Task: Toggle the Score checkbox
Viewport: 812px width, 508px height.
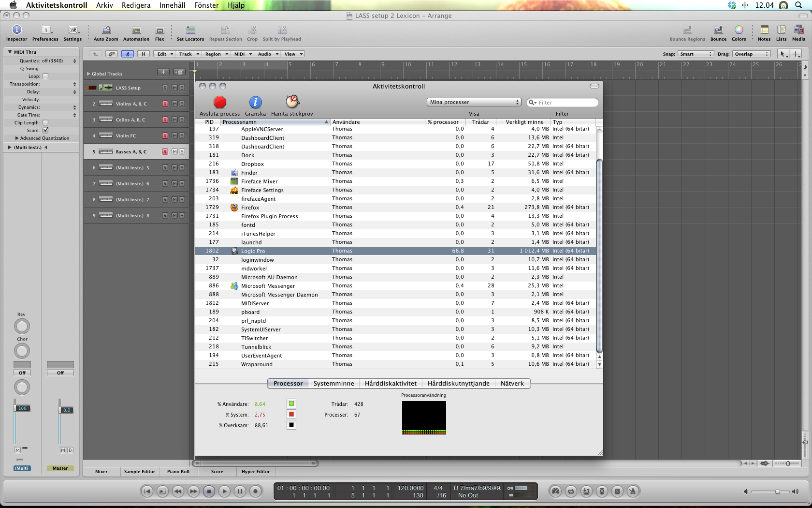Action: click(x=45, y=131)
